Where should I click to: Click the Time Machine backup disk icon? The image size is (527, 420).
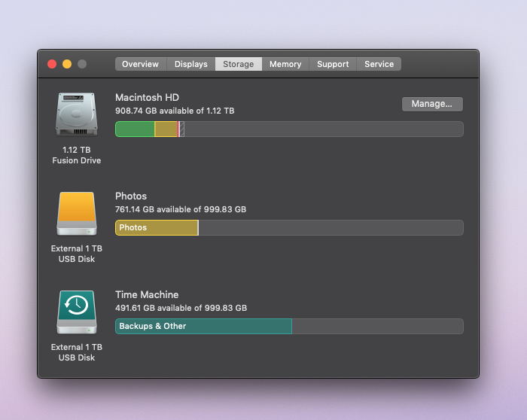(77, 312)
